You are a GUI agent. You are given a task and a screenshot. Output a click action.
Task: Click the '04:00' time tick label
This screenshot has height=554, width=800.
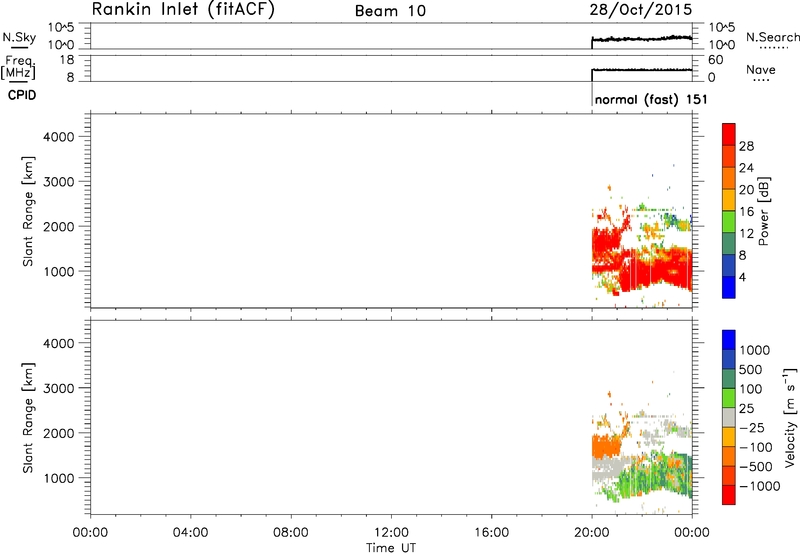(x=190, y=533)
